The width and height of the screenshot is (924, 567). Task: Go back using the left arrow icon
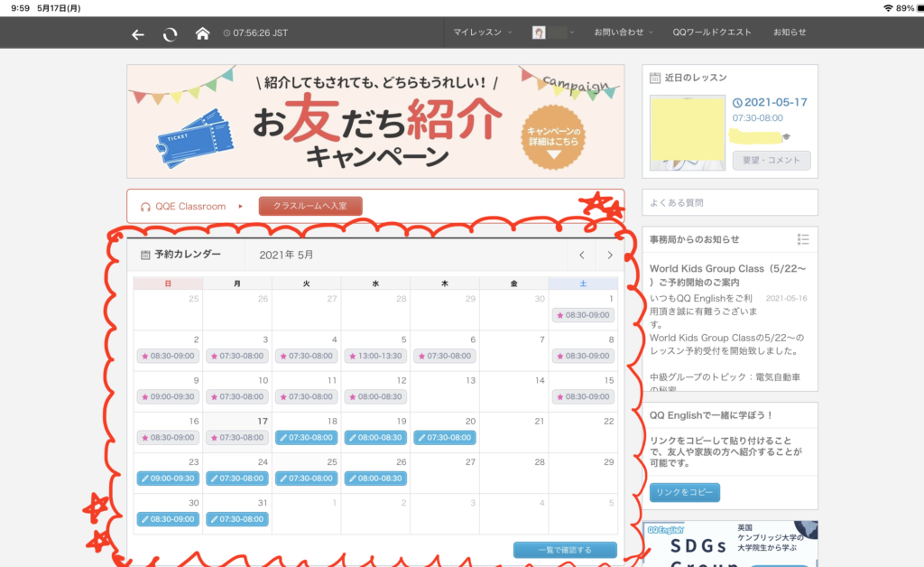(138, 34)
